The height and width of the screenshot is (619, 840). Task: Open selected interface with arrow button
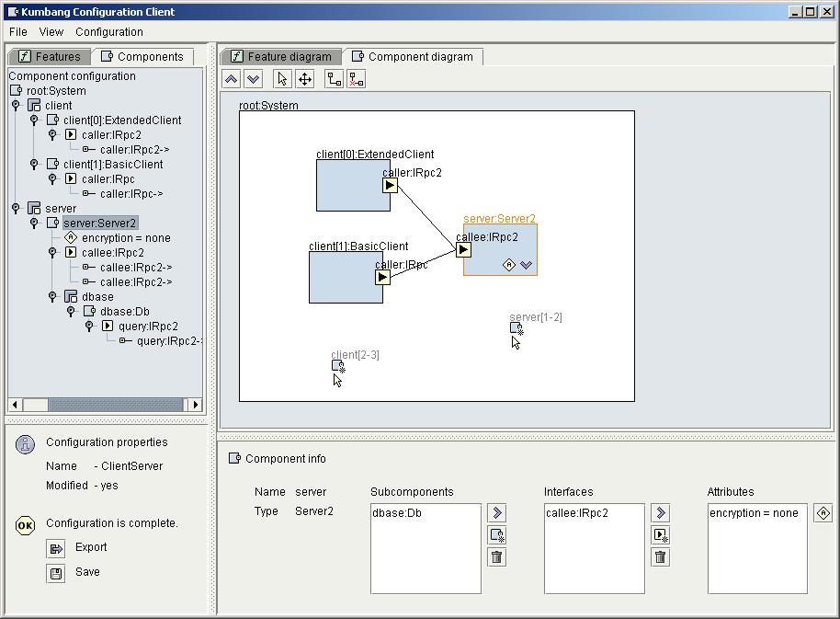click(x=661, y=513)
